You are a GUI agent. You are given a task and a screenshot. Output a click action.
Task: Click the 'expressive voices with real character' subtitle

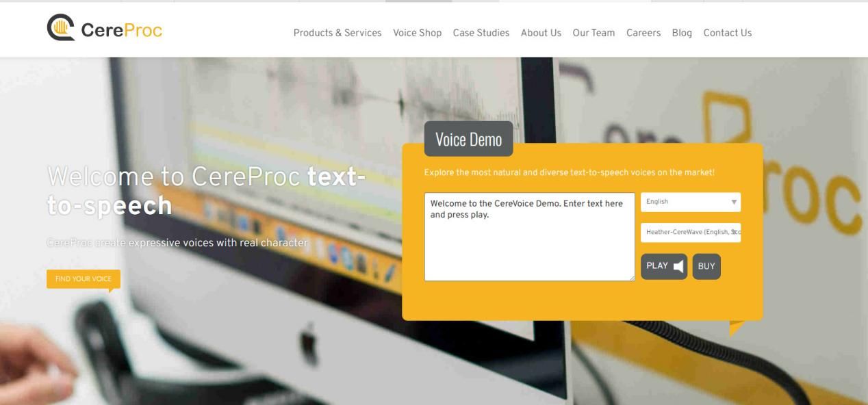[x=177, y=242]
